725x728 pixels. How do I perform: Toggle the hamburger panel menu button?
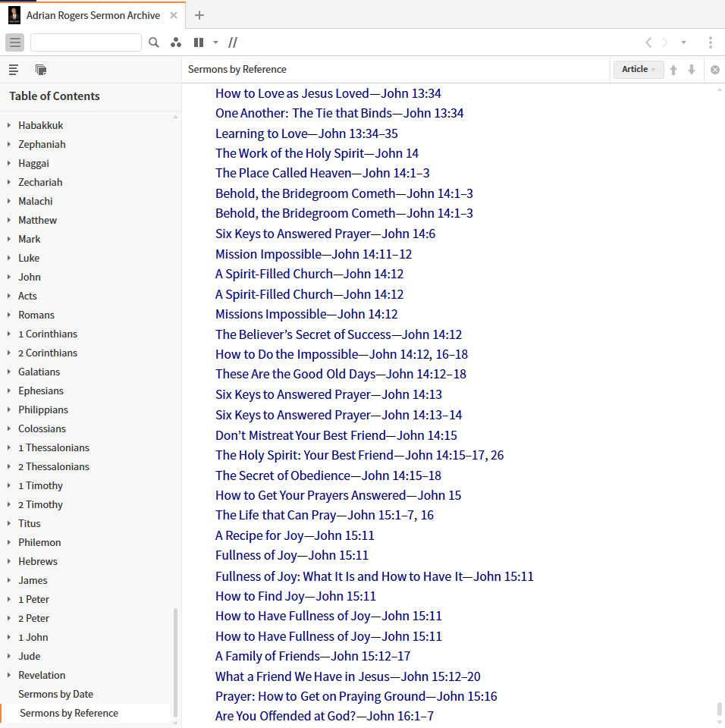(15, 42)
